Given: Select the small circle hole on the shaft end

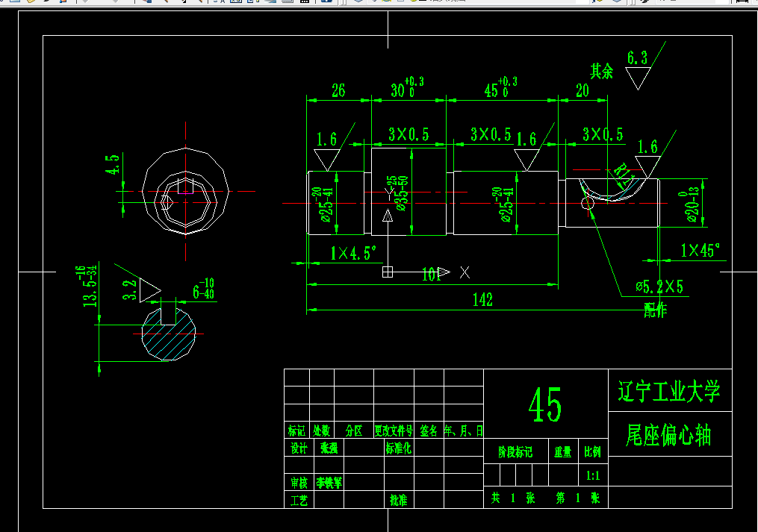Looking at the screenshot, I should [x=587, y=203].
